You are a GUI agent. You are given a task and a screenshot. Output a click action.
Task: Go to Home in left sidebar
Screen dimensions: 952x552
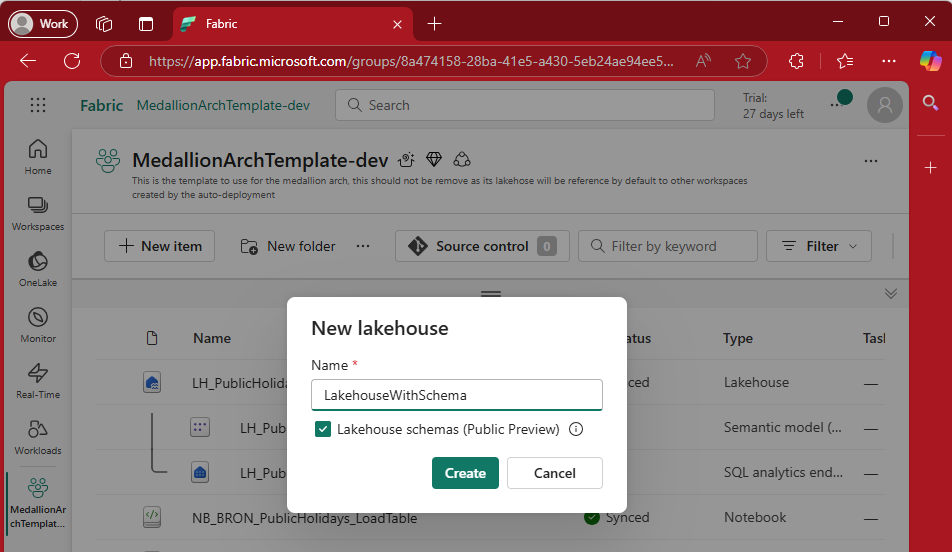(38, 157)
